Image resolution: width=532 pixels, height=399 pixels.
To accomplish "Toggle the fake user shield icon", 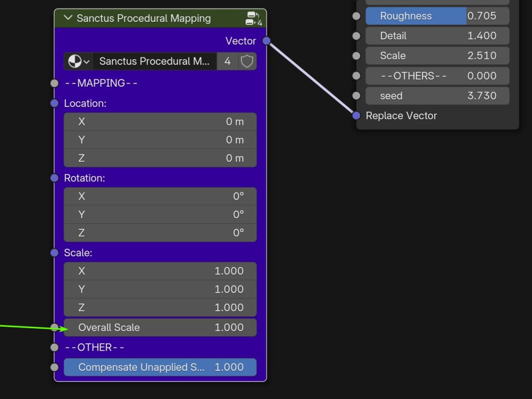I will click(x=246, y=61).
